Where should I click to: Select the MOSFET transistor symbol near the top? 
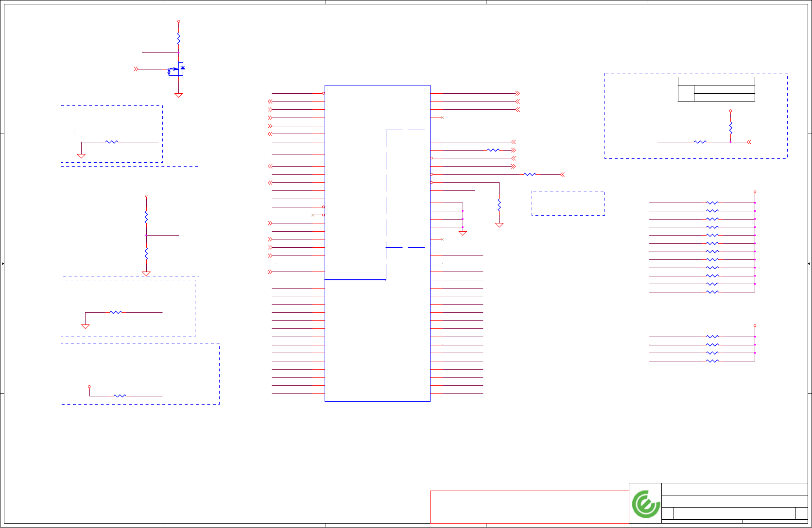click(x=176, y=69)
